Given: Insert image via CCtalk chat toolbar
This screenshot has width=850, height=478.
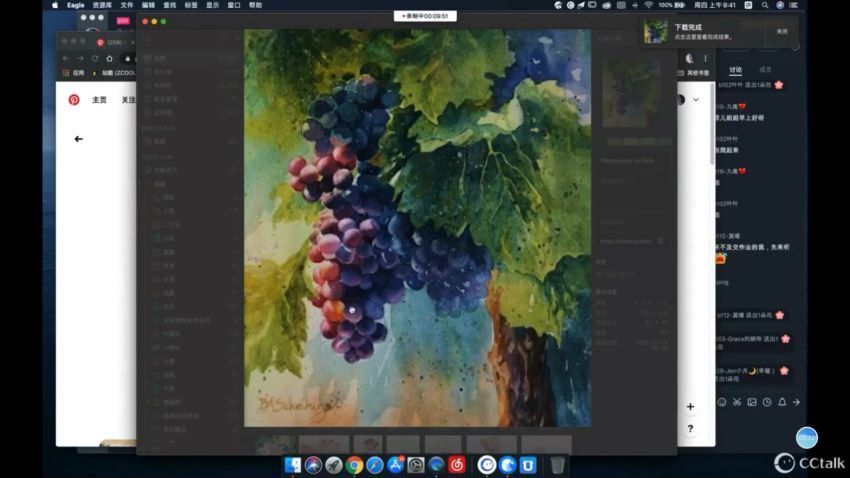Looking at the screenshot, I should [x=752, y=402].
